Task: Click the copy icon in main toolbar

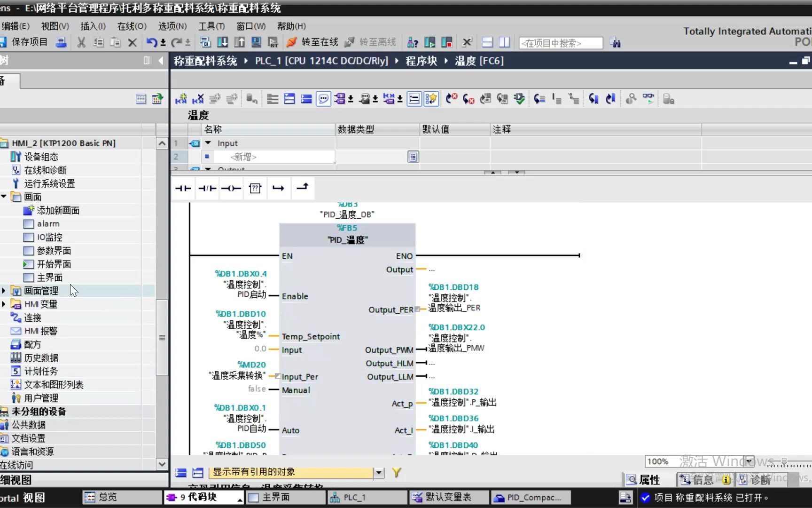Action: (x=98, y=42)
